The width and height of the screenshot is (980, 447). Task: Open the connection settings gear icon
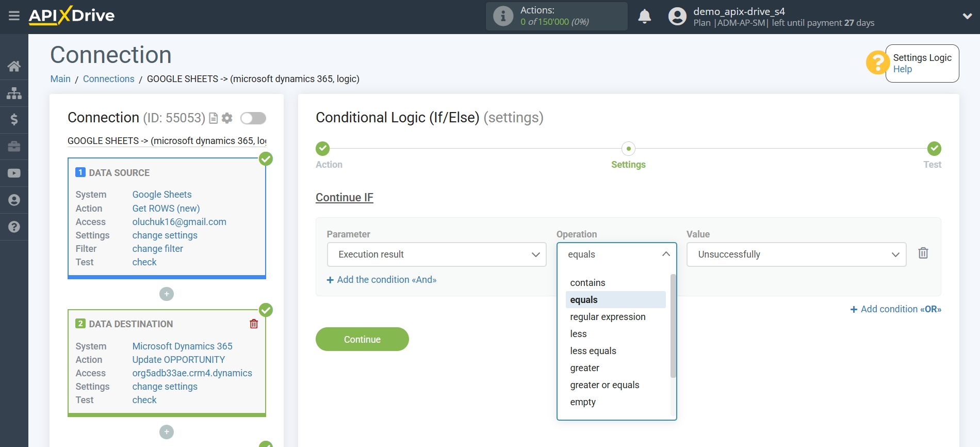227,118
